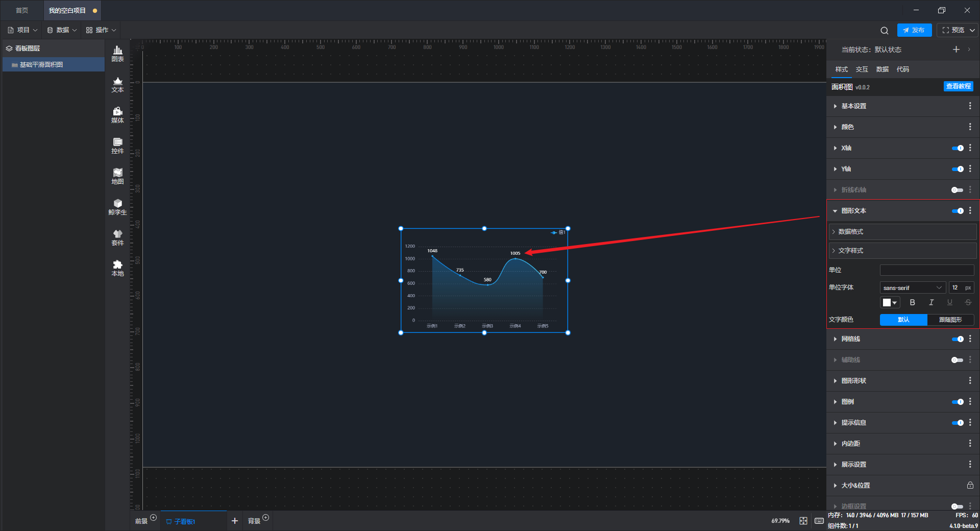Open 基本设置 more options menu
Image resolution: width=980 pixels, height=531 pixels.
(970, 106)
